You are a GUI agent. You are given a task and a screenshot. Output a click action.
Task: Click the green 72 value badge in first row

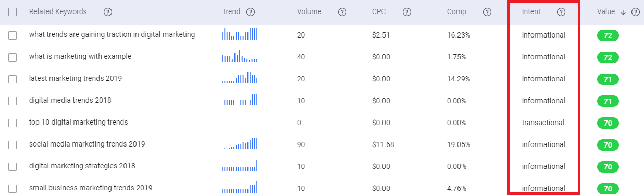pos(608,35)
